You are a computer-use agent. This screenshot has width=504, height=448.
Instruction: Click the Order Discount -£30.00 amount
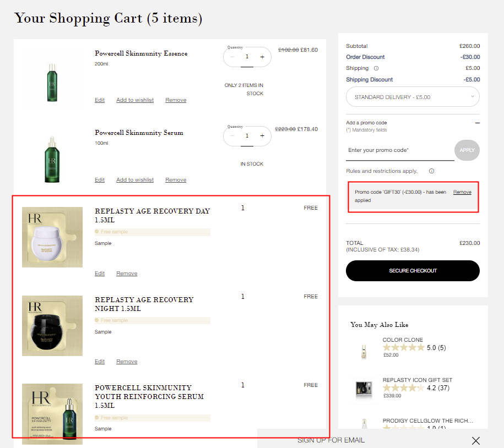point(470,57)
